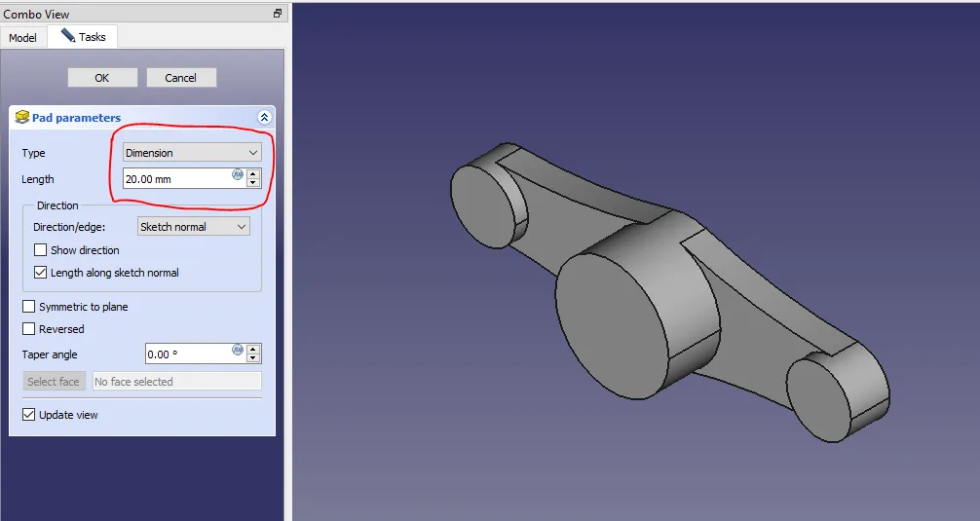Click the Pad parameters pad icon

22,117
